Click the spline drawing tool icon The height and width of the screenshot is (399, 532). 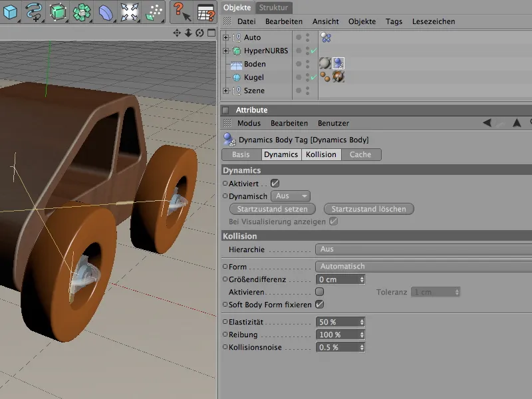pyautogui.click(x=34, y=11)
